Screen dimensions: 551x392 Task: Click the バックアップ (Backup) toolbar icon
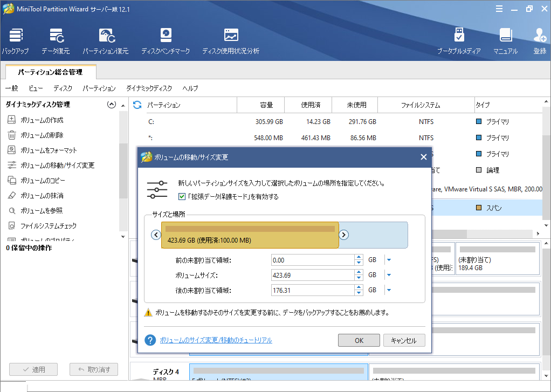pos(15,42)
